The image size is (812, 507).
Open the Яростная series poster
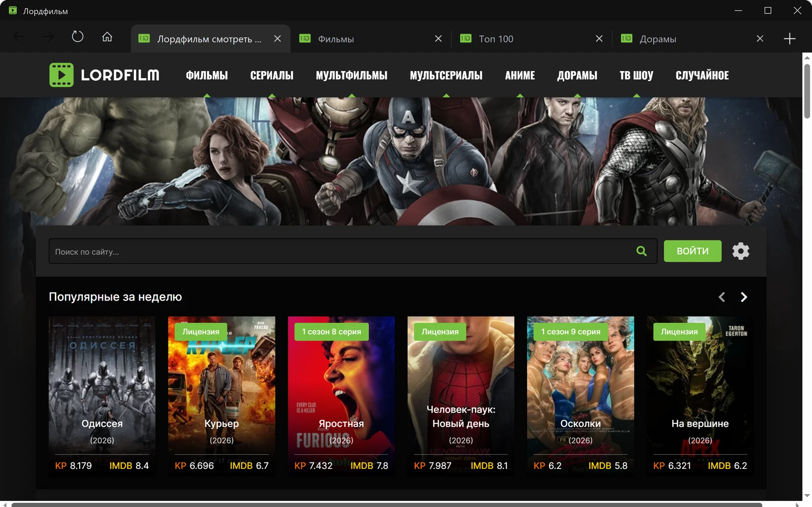(x=341, y=396)
